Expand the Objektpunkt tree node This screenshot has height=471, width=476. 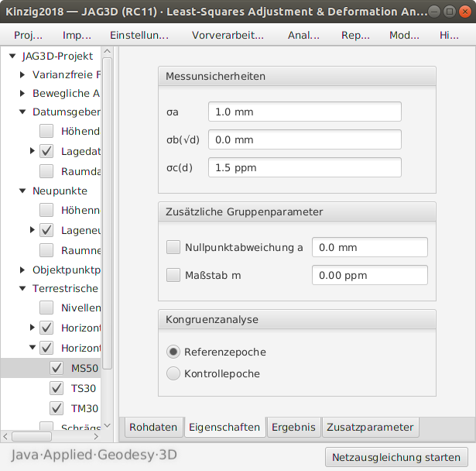click(22, 270)
